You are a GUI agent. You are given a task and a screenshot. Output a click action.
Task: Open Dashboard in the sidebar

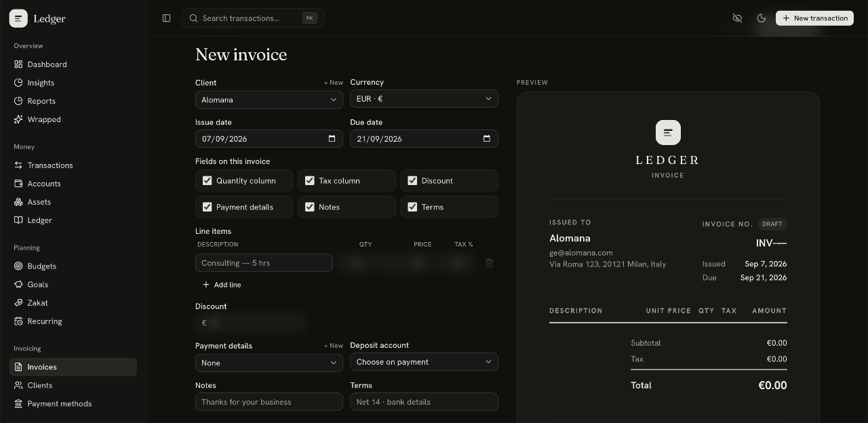(73, 64)
